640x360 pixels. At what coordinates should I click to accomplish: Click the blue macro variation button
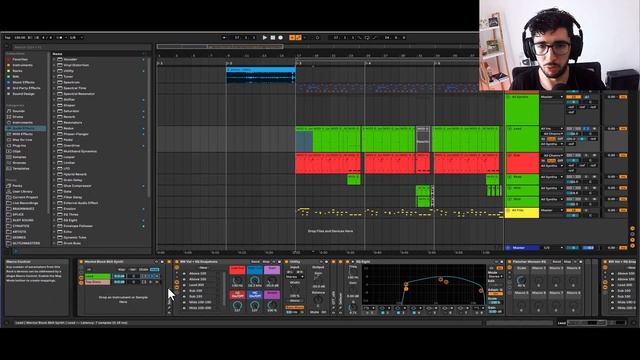pos(254,269)
